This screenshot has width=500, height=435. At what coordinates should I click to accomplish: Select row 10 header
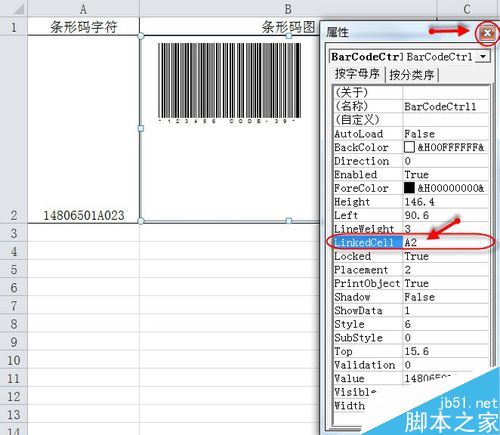13,360
